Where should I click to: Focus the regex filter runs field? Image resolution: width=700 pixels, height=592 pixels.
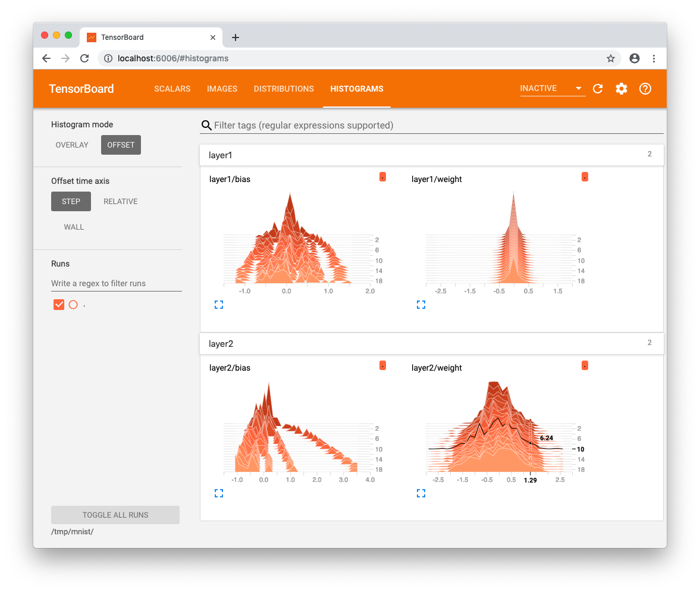[117, 283]
